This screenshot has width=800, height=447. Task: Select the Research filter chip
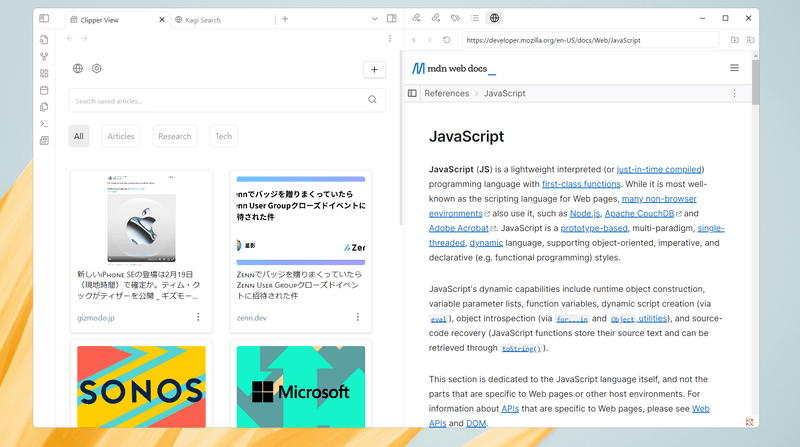click(174, 136)
